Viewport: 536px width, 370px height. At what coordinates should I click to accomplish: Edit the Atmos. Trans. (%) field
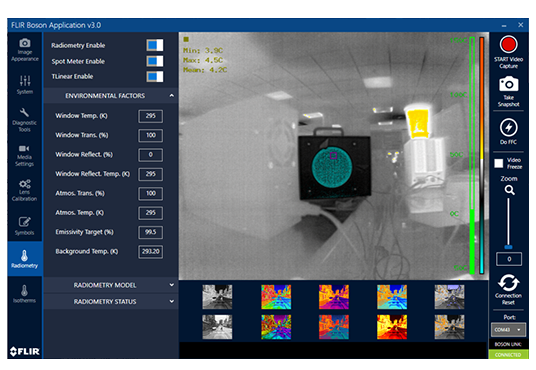click(150, 194)
